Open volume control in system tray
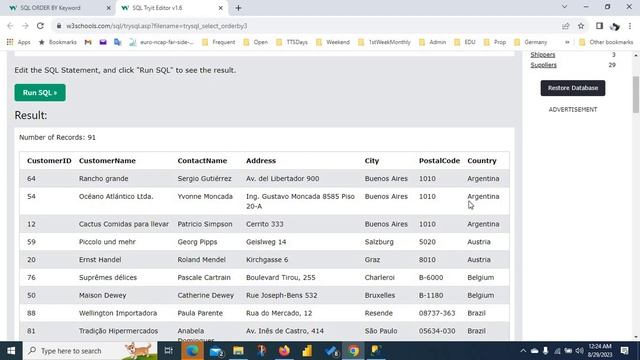 (x=579, y=351)
